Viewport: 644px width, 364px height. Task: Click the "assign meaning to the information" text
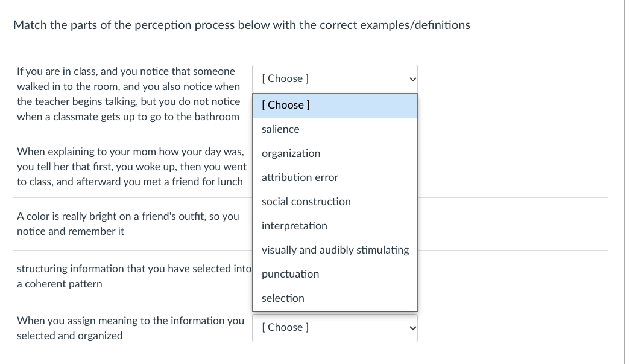(x=130, y=328)
